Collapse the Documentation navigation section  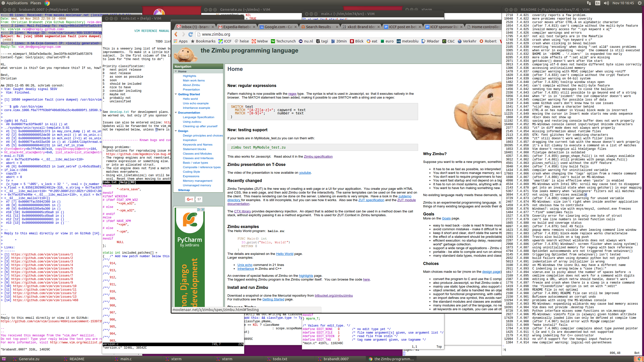click(x=176, y=113)
